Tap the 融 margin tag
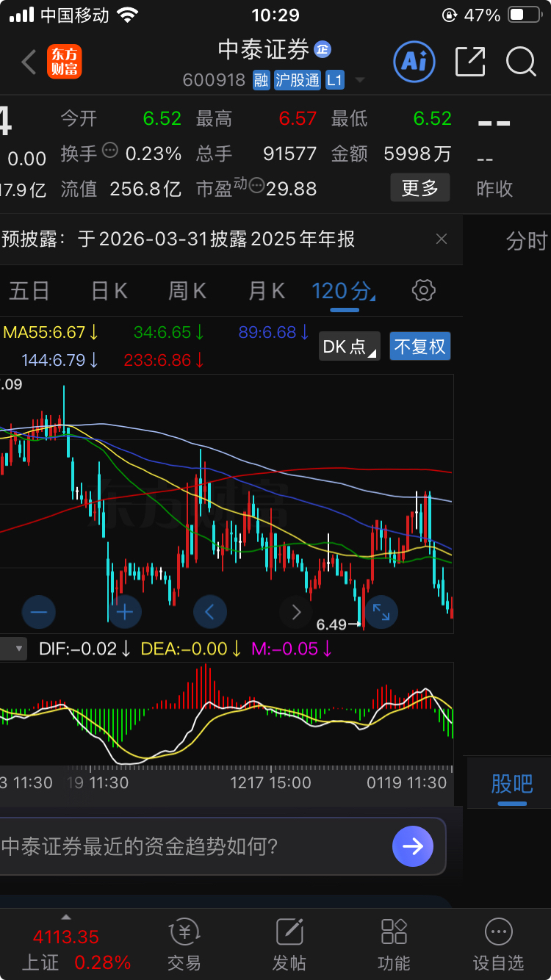This screenshot has width=551, height=980. [262, 80]
